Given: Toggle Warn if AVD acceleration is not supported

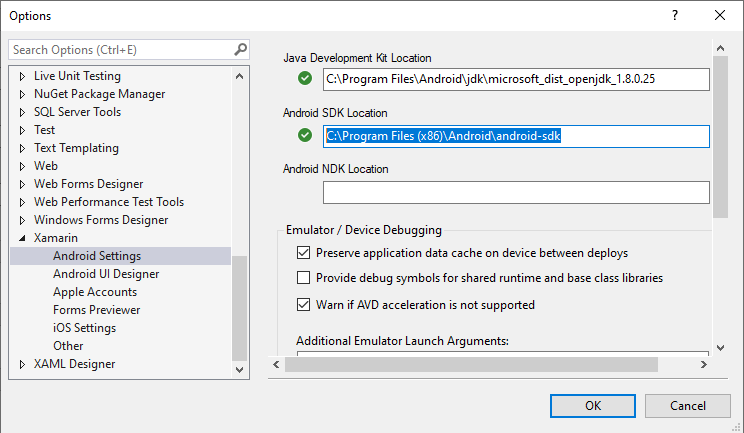Looking at the screenshot, I should coord(303,304).
